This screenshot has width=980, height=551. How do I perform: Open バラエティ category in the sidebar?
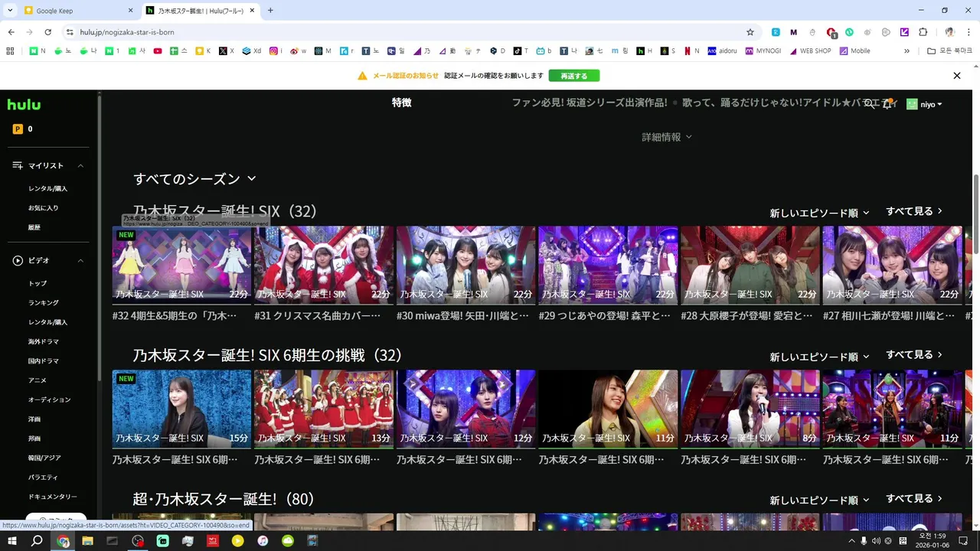[44, 478]
